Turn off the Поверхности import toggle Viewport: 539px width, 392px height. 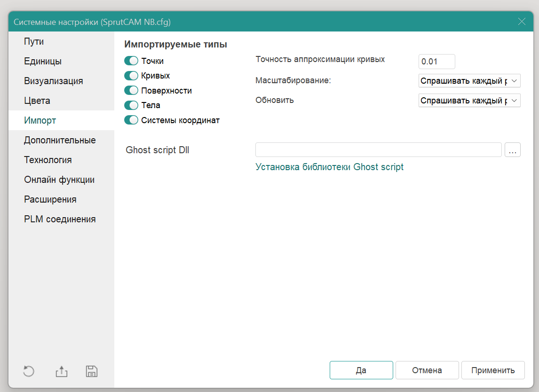tap(131, 91)
